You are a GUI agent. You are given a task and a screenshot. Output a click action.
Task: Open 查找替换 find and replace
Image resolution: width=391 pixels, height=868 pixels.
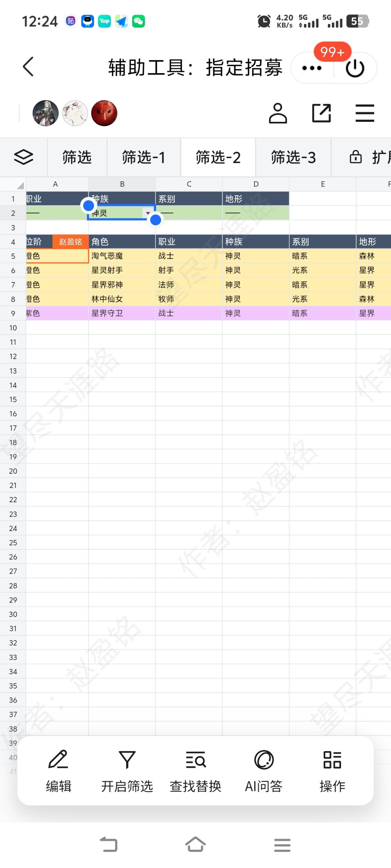pos(195,771)
